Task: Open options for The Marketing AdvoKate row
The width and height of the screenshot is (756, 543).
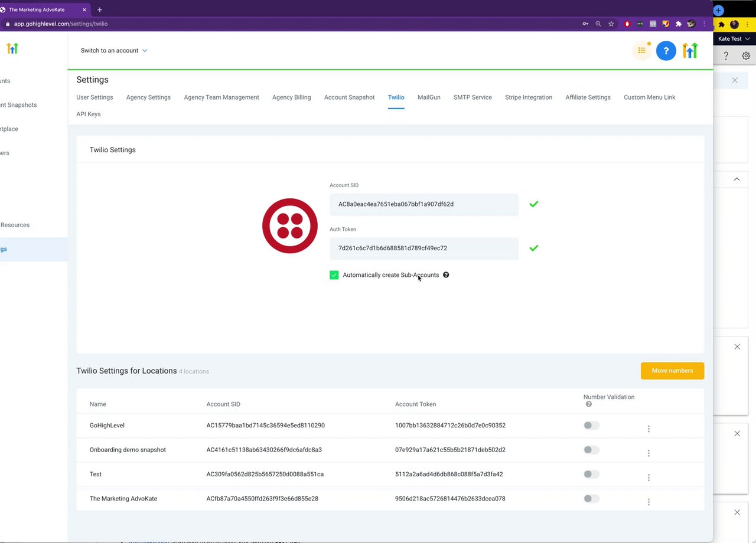Action: [x=649, y=502]
